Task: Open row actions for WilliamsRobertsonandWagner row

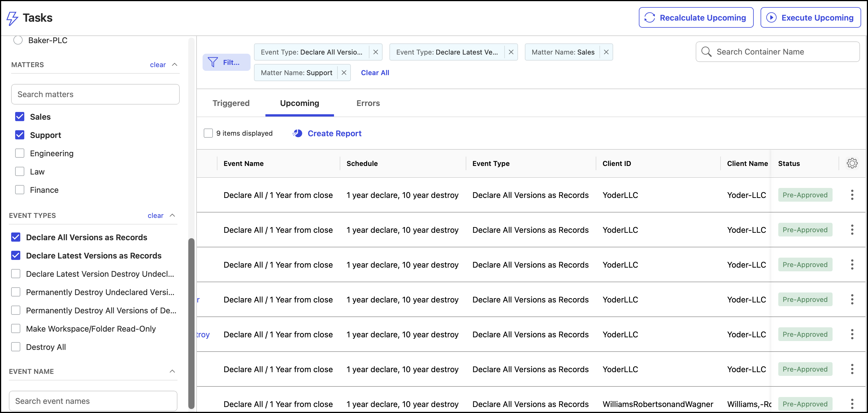Action: pyautogui.click(x=852, y=404)
